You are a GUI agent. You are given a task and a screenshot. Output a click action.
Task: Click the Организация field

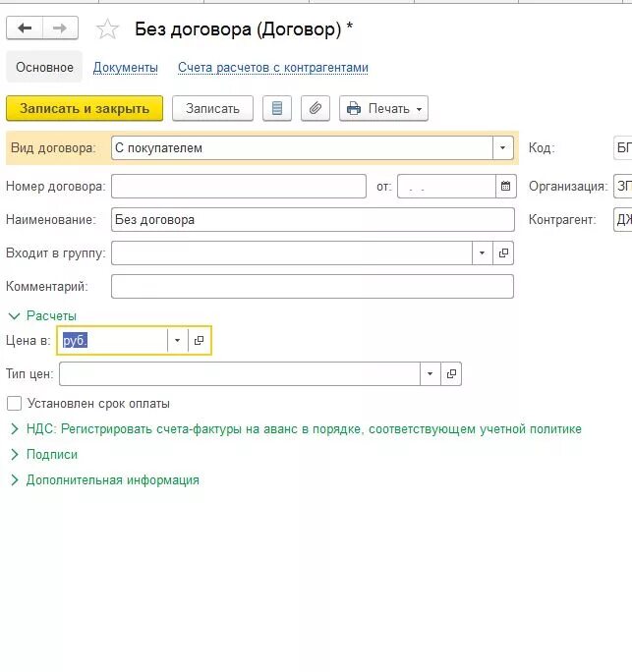pos(623,186)
